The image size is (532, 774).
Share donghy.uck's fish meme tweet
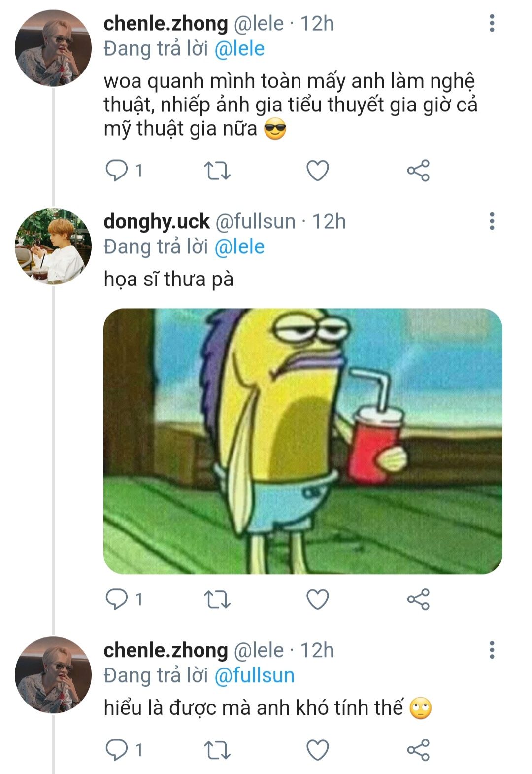coord(418,599)
